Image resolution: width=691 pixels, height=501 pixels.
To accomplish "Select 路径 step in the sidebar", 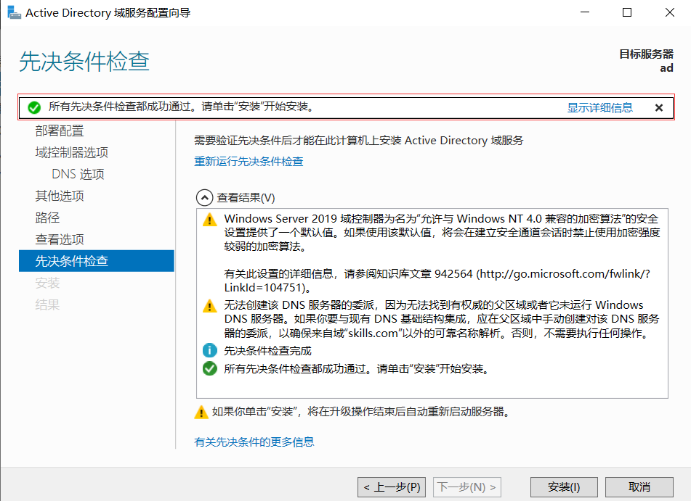I will [48, 218].
